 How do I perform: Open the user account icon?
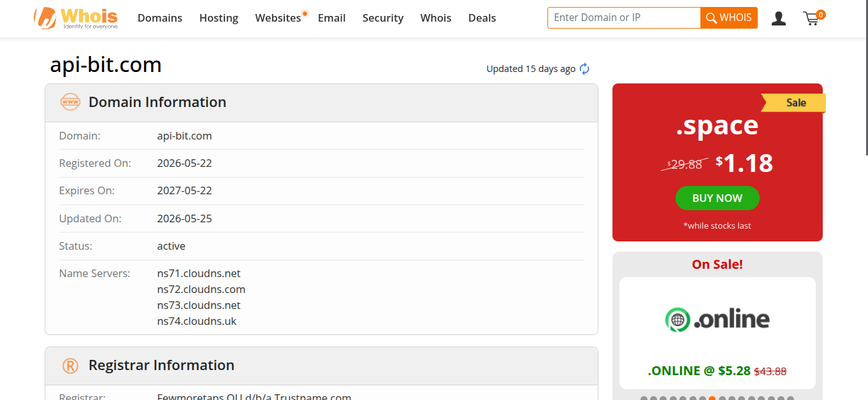(778, 18)
